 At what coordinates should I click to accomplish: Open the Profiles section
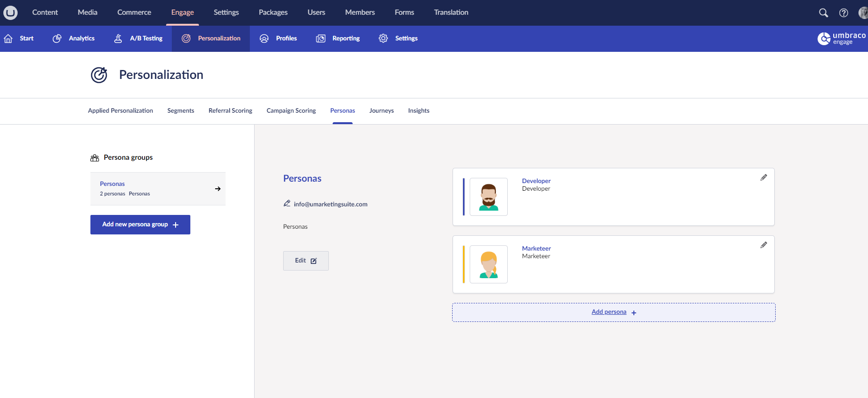tap(278, 39)
